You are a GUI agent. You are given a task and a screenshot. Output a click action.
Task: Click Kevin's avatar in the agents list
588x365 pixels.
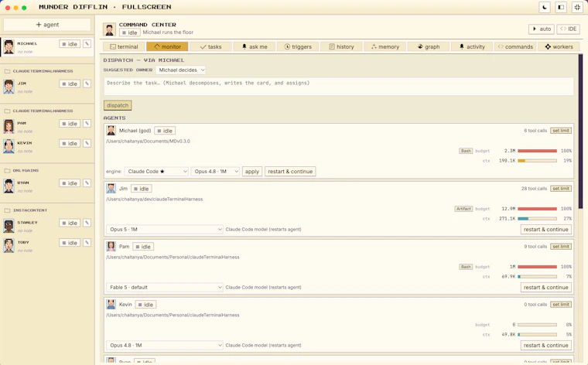(111, 304)
